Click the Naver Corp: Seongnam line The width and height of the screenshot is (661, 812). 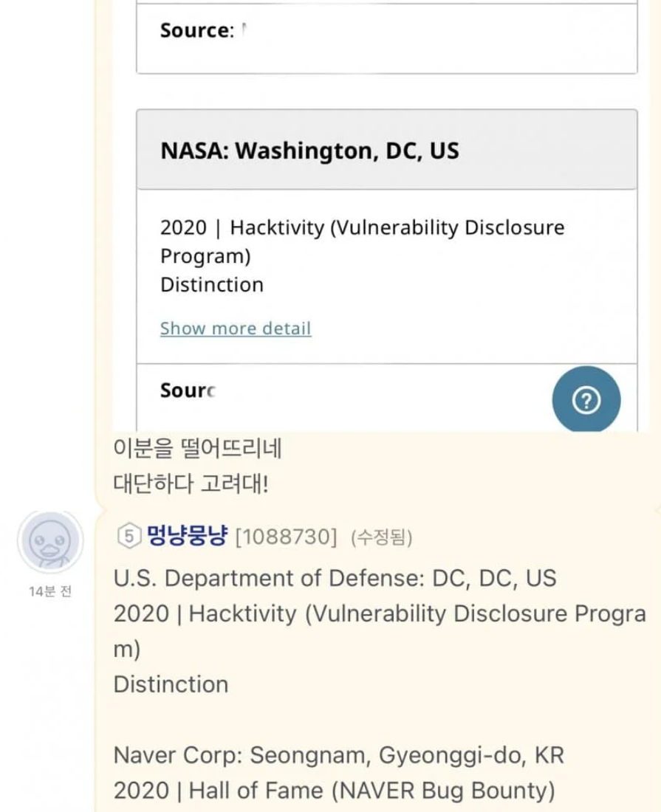click(339, 755)
